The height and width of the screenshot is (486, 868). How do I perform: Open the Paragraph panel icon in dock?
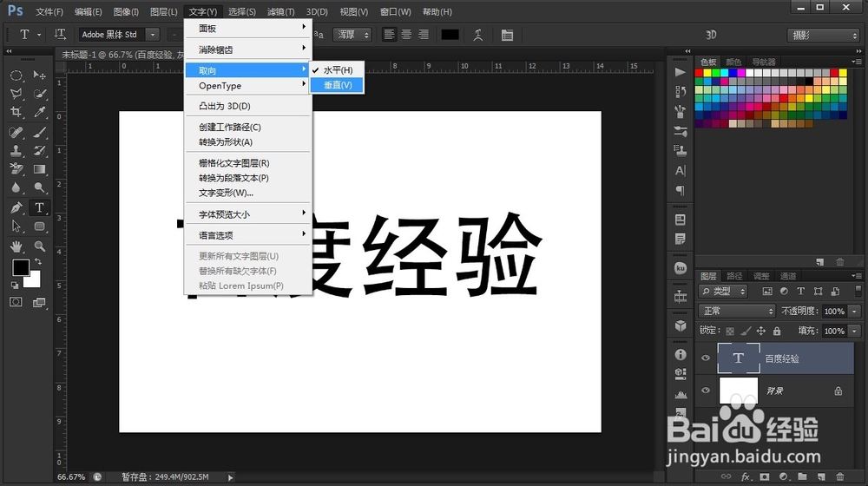coord(681,190)
